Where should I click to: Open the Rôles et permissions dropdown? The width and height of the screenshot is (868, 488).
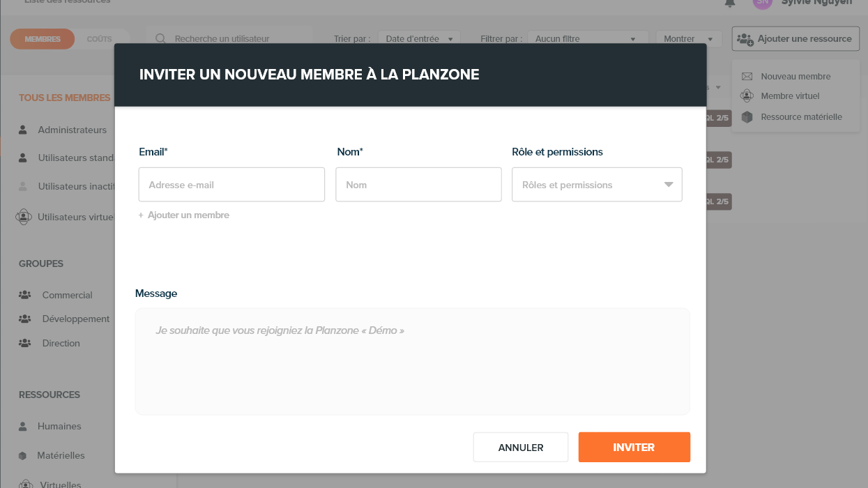(x=597, y=185)
